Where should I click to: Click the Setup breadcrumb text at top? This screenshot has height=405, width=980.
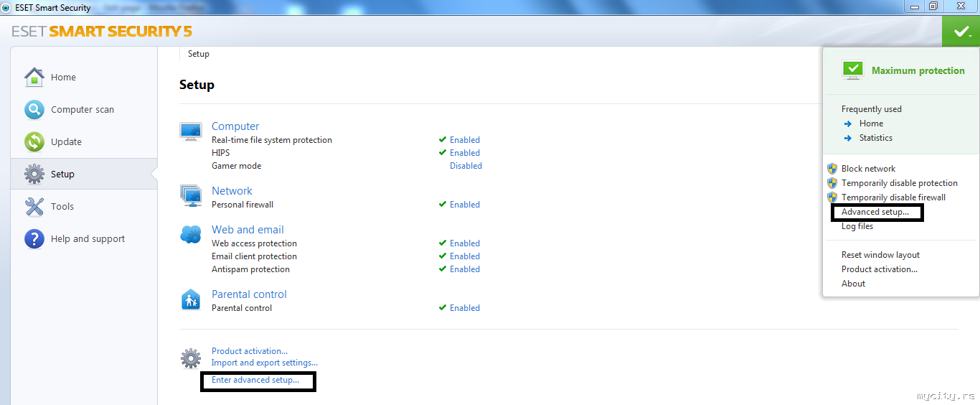click(x=199, y=54)
